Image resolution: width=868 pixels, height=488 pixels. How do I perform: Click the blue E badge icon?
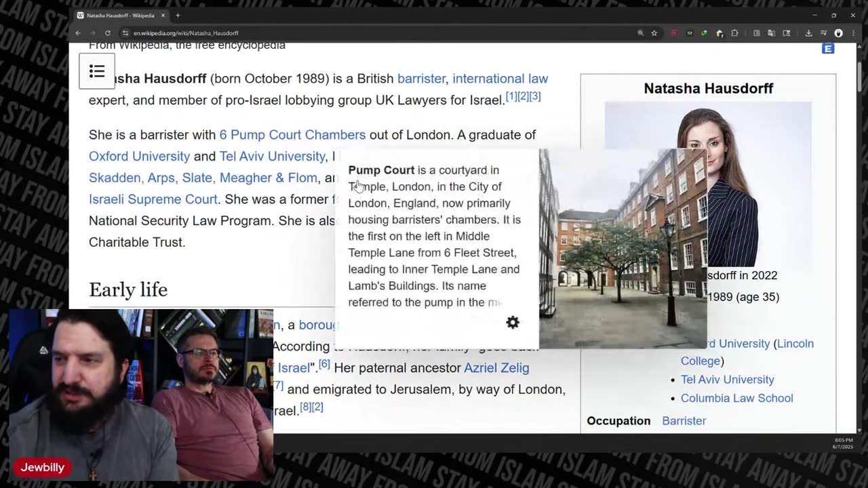click(828, 49)
